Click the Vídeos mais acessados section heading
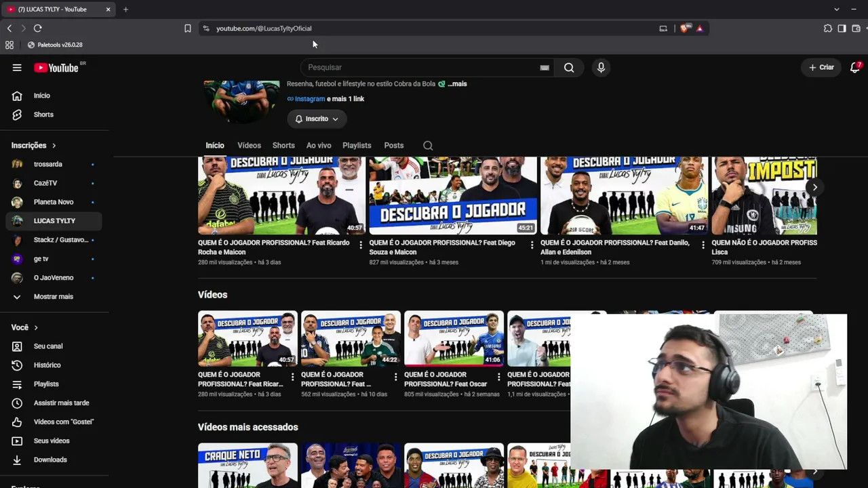 [248, 427]
